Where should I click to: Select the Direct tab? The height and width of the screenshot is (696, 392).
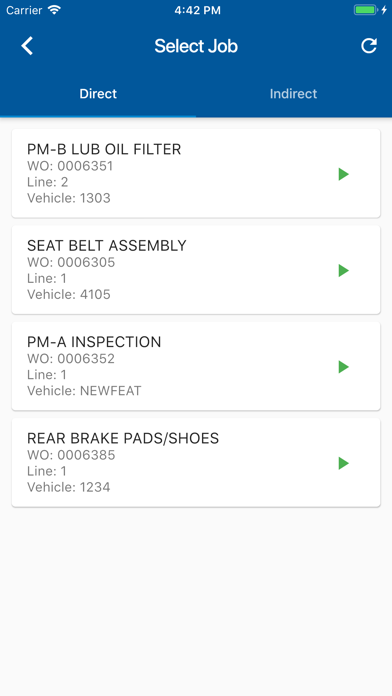pos(98,94)
